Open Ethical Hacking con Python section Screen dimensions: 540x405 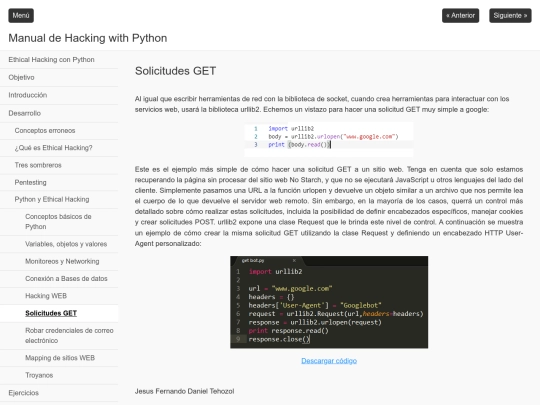(59, 60)
